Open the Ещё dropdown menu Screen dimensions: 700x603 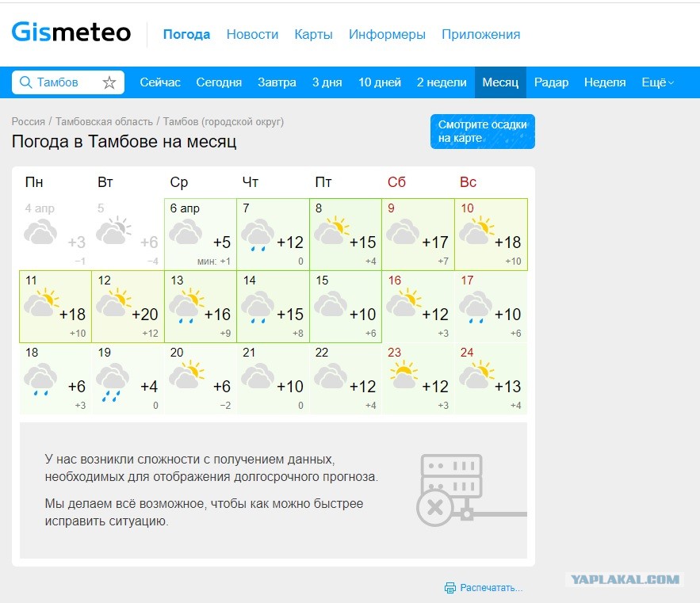[657, 82]
